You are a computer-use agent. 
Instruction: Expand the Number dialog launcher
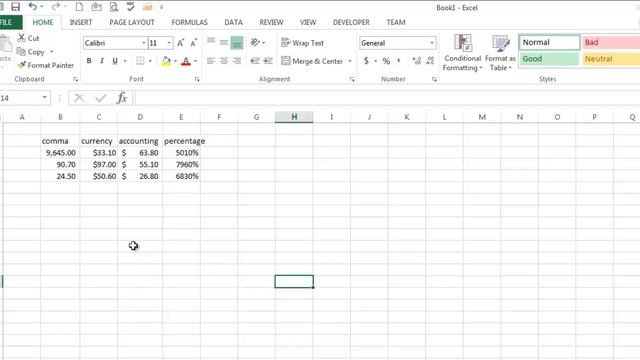(x=434, y=80)
